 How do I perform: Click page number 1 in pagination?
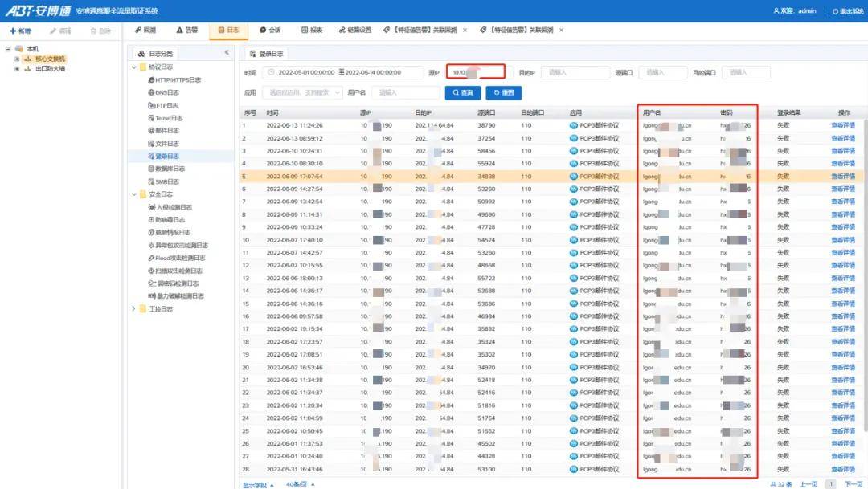(x=831, y=484)
